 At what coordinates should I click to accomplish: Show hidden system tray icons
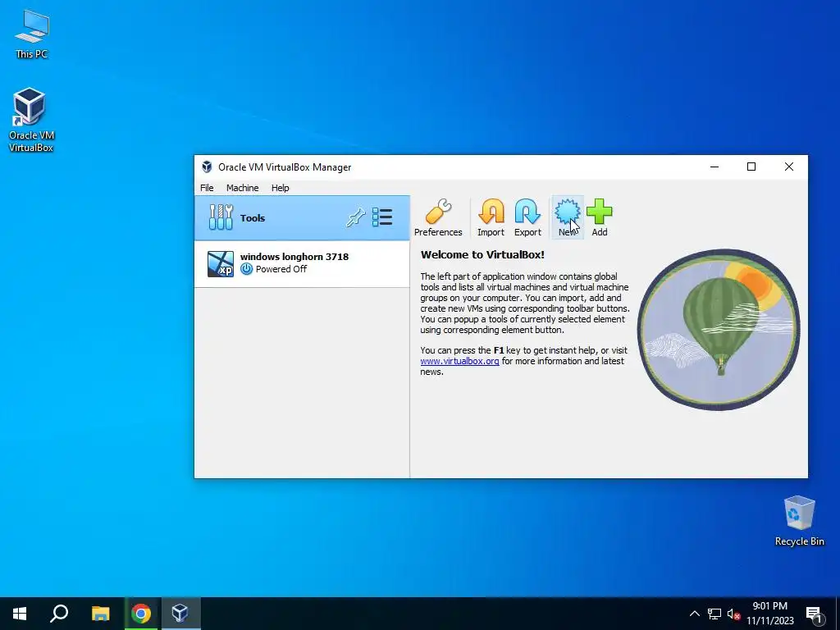[694, 614]
